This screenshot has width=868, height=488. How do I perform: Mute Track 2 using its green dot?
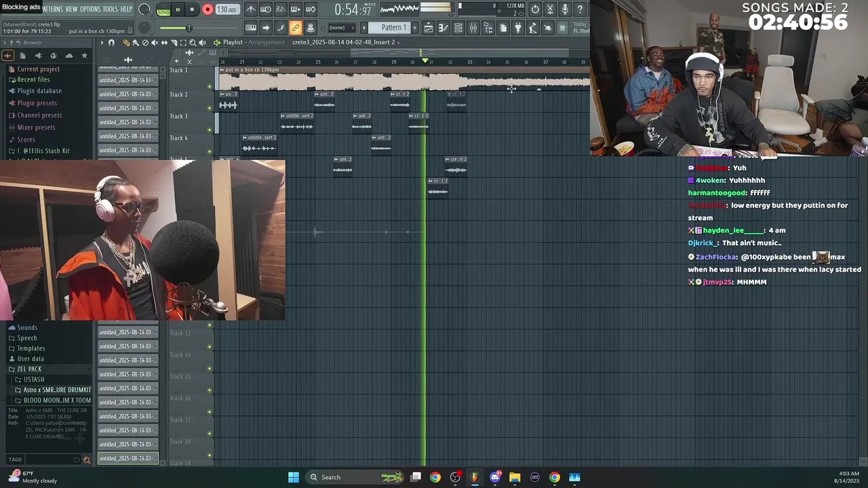point(210,108)
